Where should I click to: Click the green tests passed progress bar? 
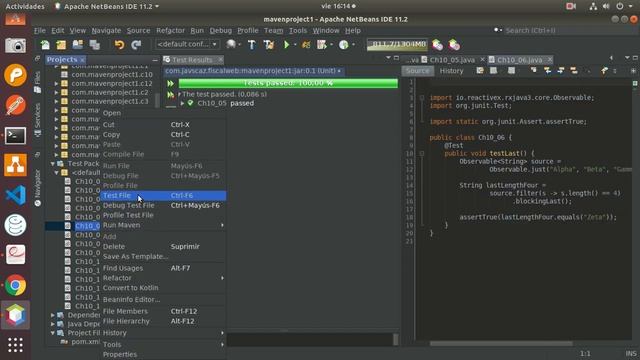tap(288, 83)
